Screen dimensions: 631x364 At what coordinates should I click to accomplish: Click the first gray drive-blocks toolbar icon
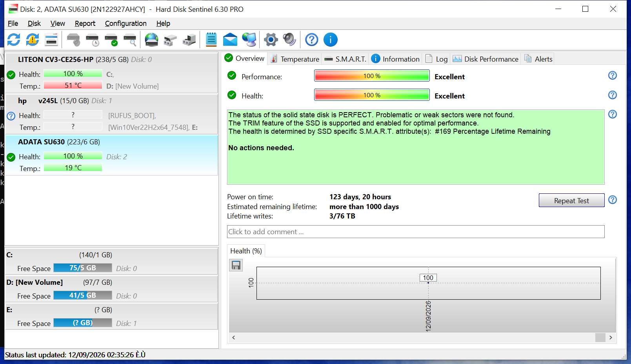[x=170, y=40]
